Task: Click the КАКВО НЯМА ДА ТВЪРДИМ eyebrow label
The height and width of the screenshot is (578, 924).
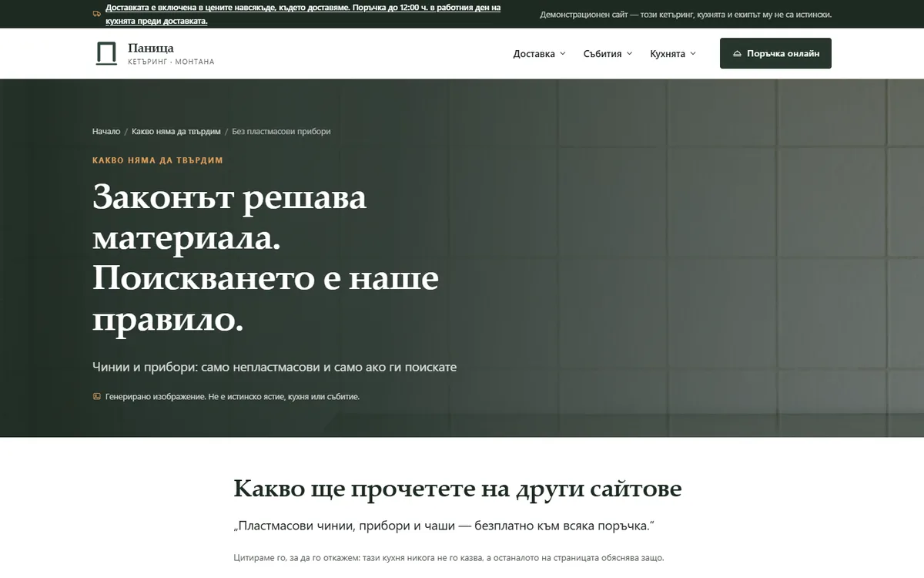Action: tap(158, 160)
